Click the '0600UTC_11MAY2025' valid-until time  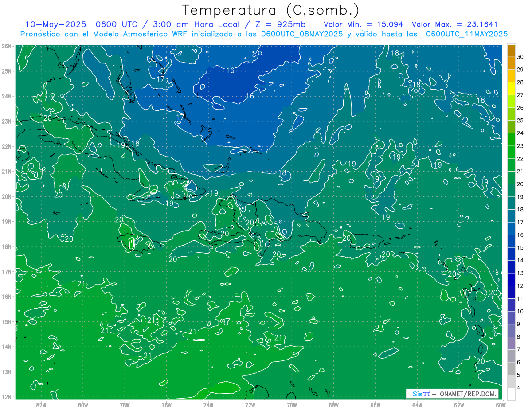[x=466, y=34]
